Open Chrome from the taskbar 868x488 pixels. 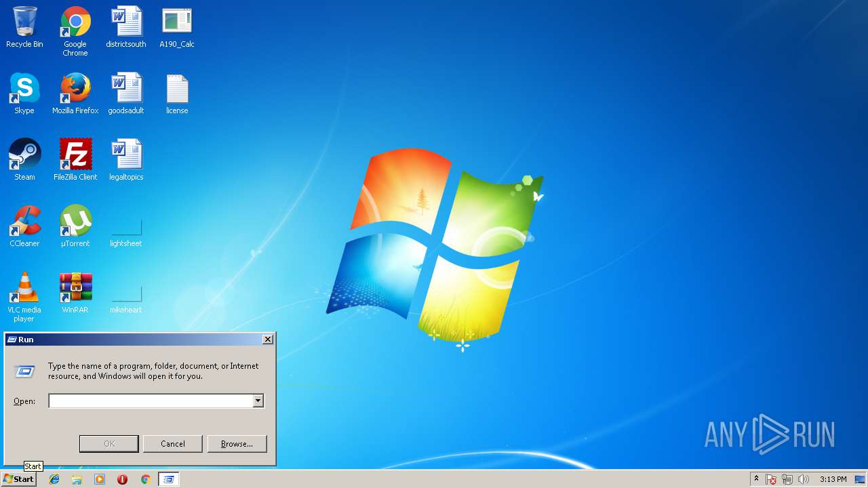pyautogui.click(x=145, y=479)
